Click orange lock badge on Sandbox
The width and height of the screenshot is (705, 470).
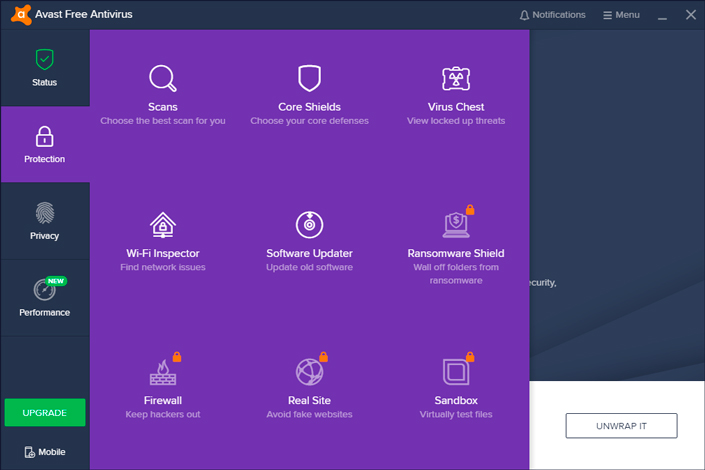(x=470, y=357)
